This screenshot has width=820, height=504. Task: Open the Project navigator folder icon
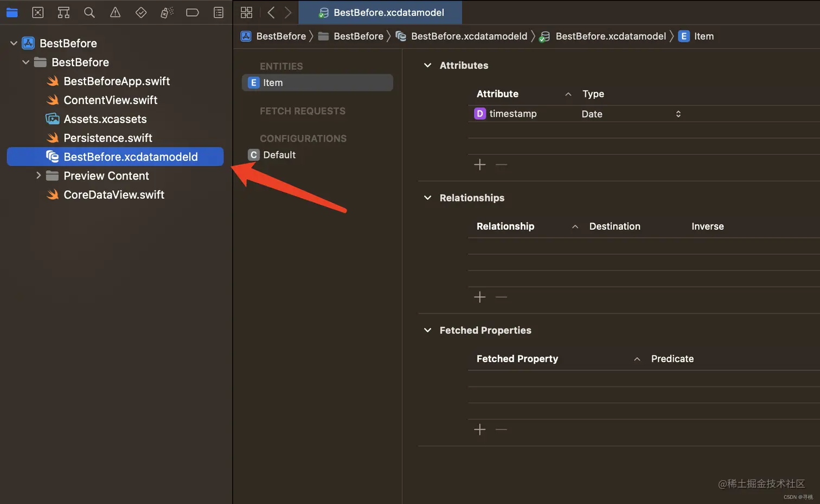pyautogui.click(x=12, y=12)
